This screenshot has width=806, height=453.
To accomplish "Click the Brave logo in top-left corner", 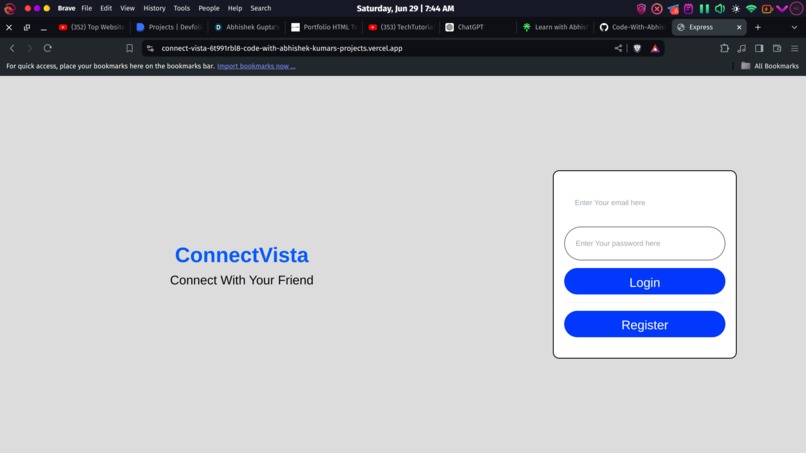I will (x=10, y=8).
